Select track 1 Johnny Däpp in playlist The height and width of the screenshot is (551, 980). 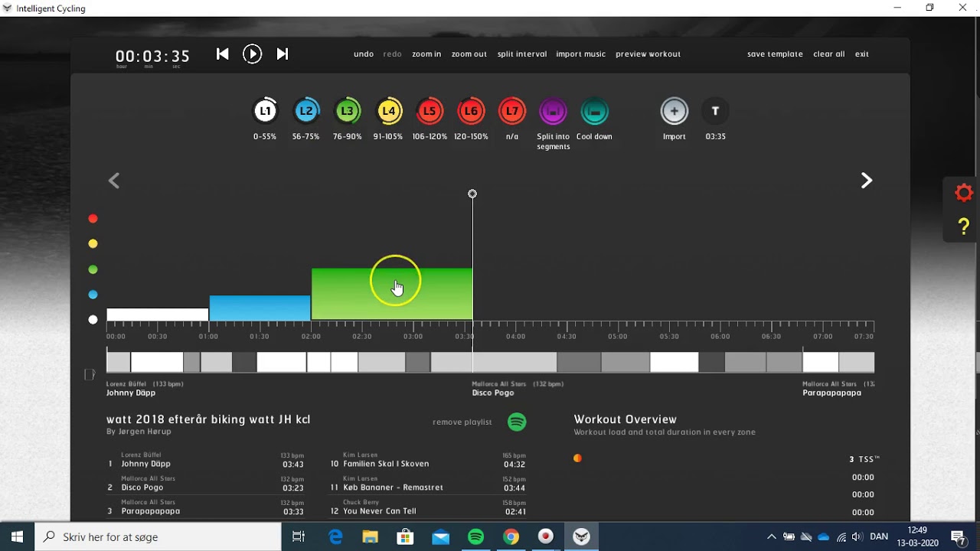pos(206,460)
